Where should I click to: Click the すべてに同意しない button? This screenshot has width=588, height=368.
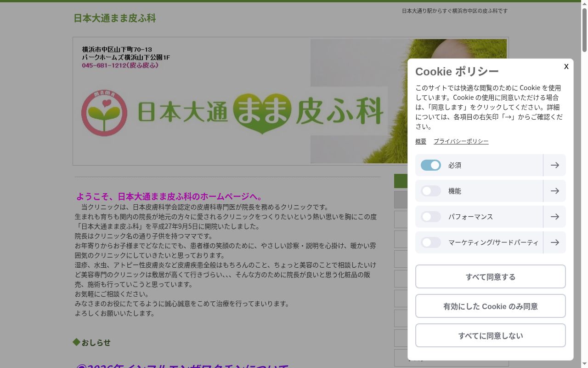(491, 335)
